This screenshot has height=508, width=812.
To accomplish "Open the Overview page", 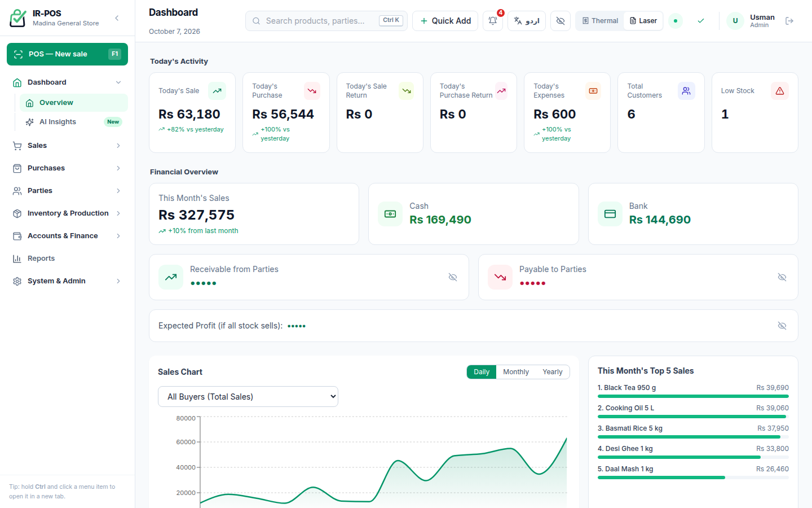I will coord(74,103).
